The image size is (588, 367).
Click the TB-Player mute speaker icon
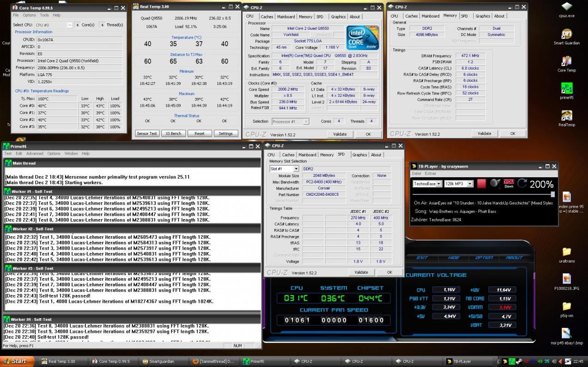(x=495, y=183)
